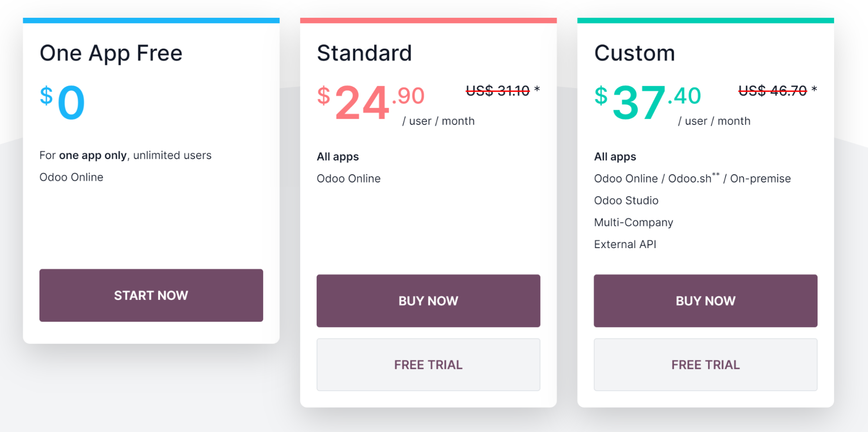The height and width of the screenshot is (432, 868).
Task: Click the On-premise text in Custom card
Action: (x=760, y=178)
